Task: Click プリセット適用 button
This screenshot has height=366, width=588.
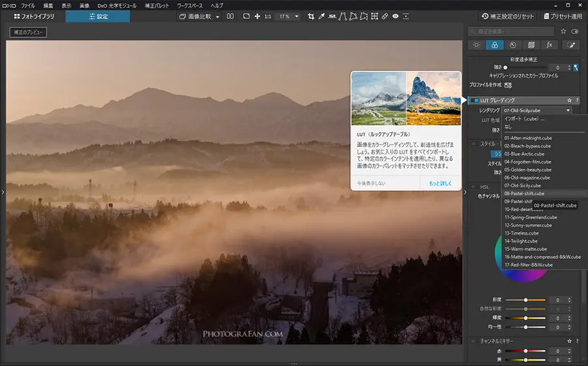Action: (x=563, y=16)
